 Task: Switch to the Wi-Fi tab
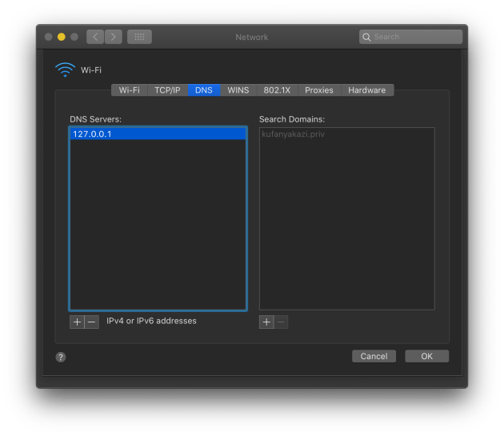coord(129,90)
